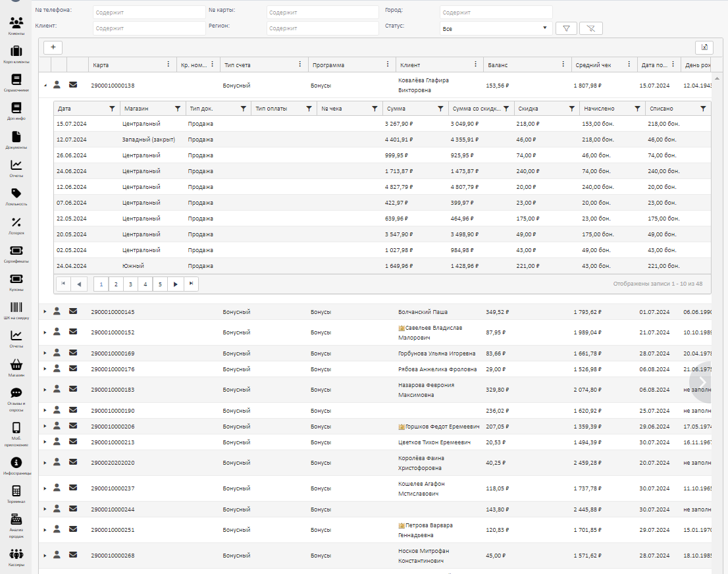Open the Сертификаты section in sidebar
The width and height of the screenshot is (728, 574).
(16, 253)
